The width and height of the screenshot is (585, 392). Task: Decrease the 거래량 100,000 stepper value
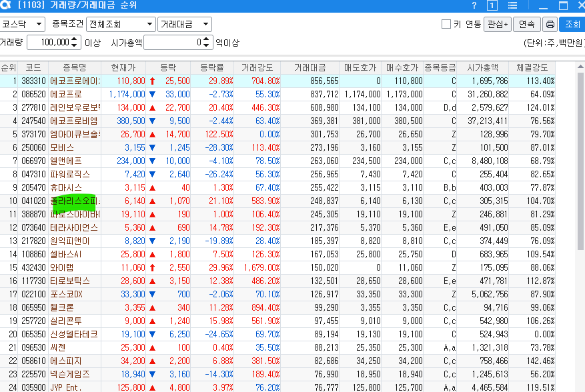click(74, 46)
